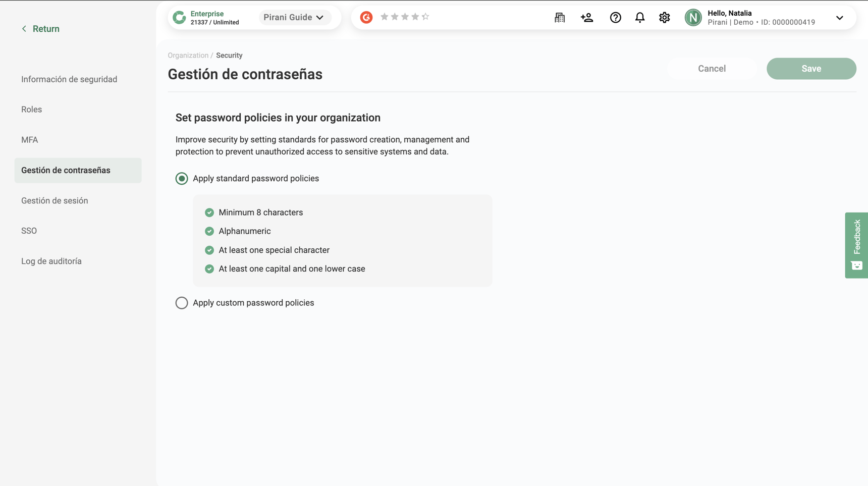Image resolution: width=868 pixels, height=486 pixels.
Task: Select Apply custom password policies radio
Action: coord(182,303)
